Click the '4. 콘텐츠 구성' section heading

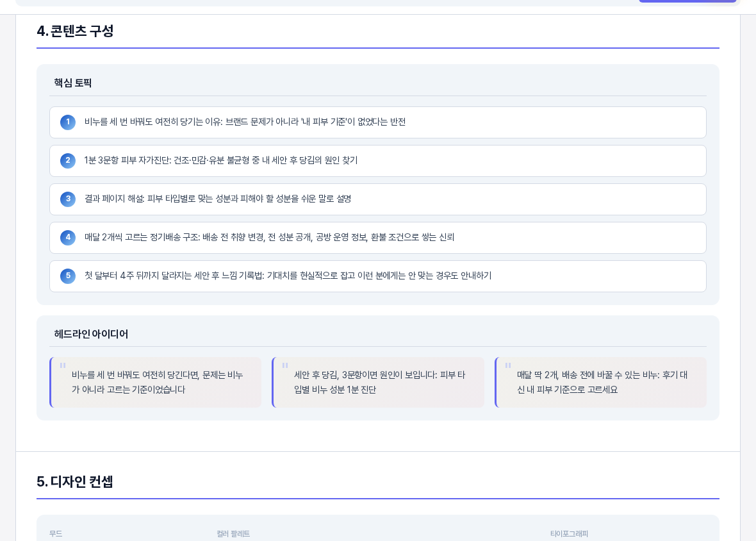click(75, 31)
